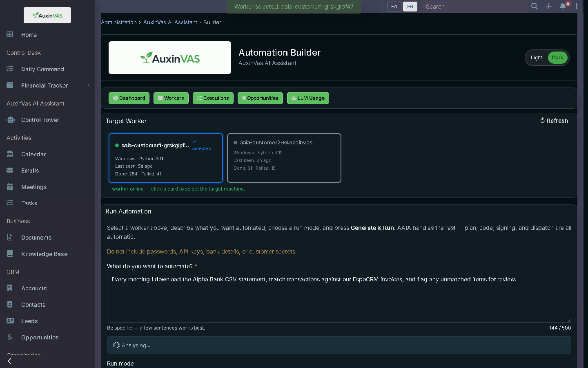Click the top Search input field

(x=474, y=7)
